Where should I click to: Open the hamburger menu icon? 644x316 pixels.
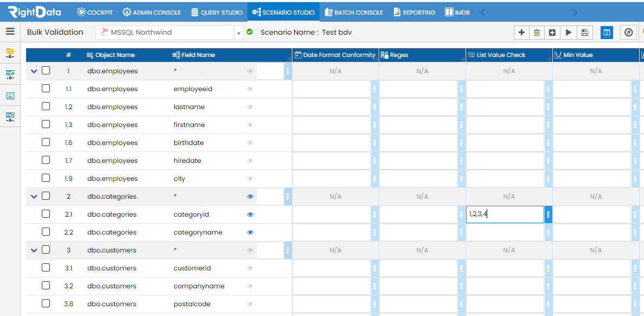[x=10, y=31]
